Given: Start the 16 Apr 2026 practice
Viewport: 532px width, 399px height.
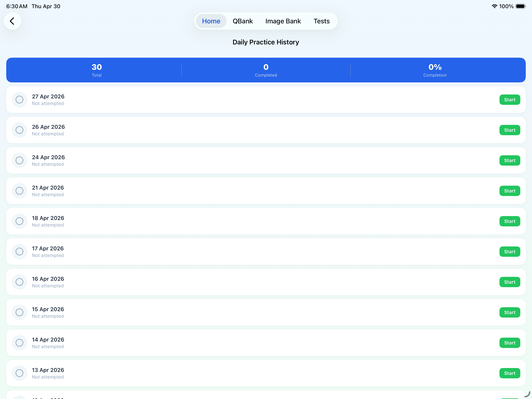Looking at the screenshot, I should (510, 282).
